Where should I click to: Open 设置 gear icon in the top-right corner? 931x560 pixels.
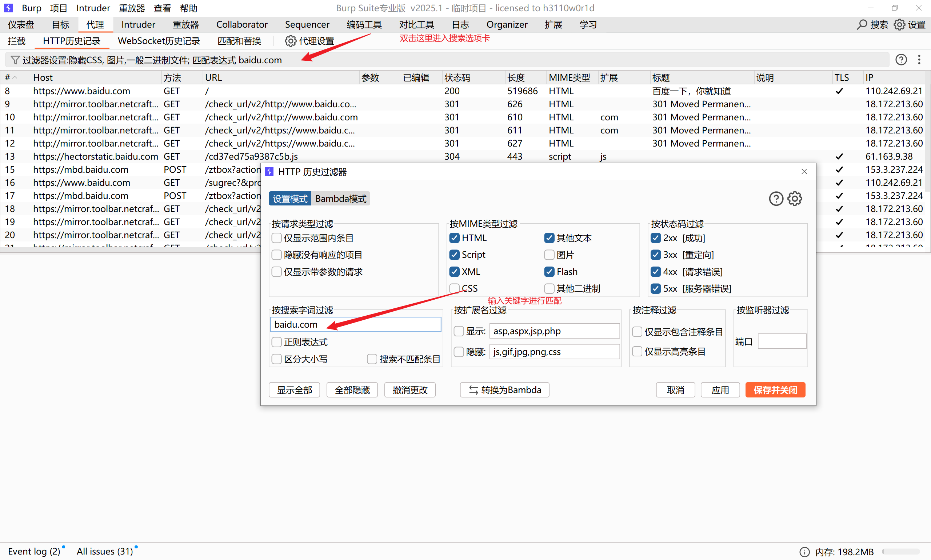coord(900,24)
